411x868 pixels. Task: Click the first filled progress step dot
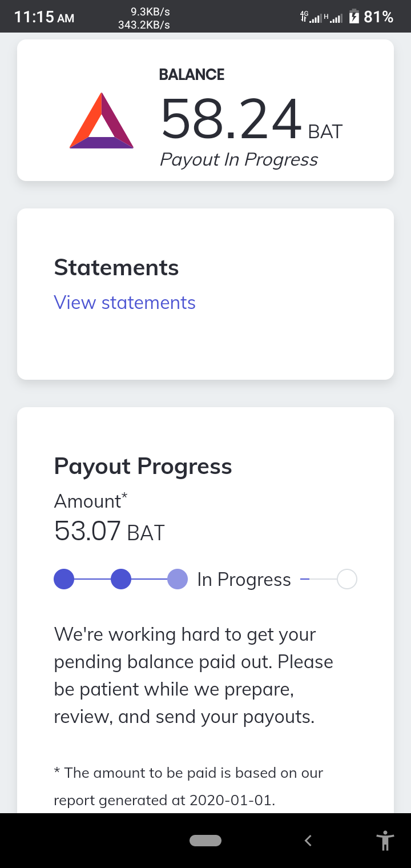tap(64, 579)
